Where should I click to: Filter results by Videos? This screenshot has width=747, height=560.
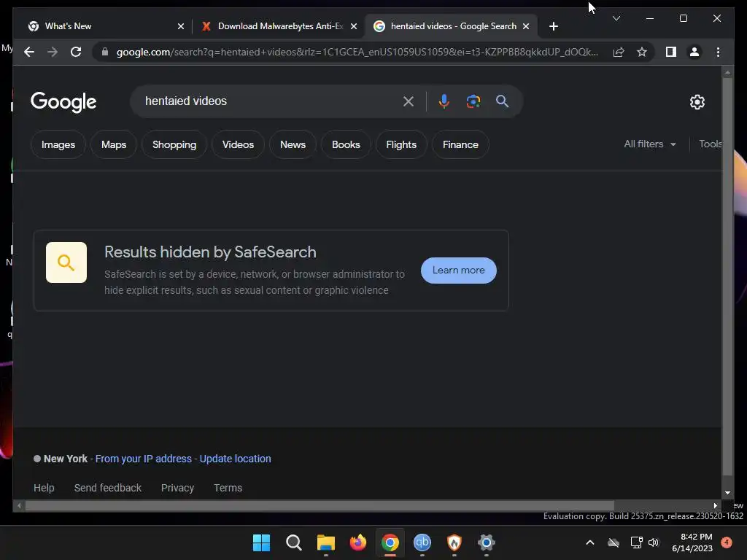click(x=238, y=144)
